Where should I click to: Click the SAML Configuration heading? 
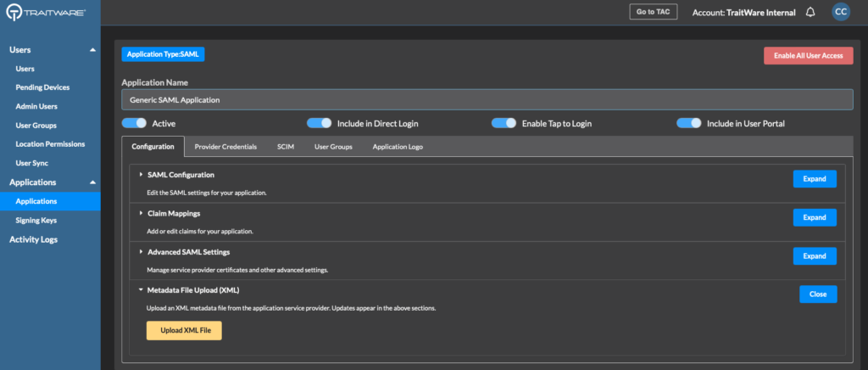pyautogui.click(x=181, y=175)
